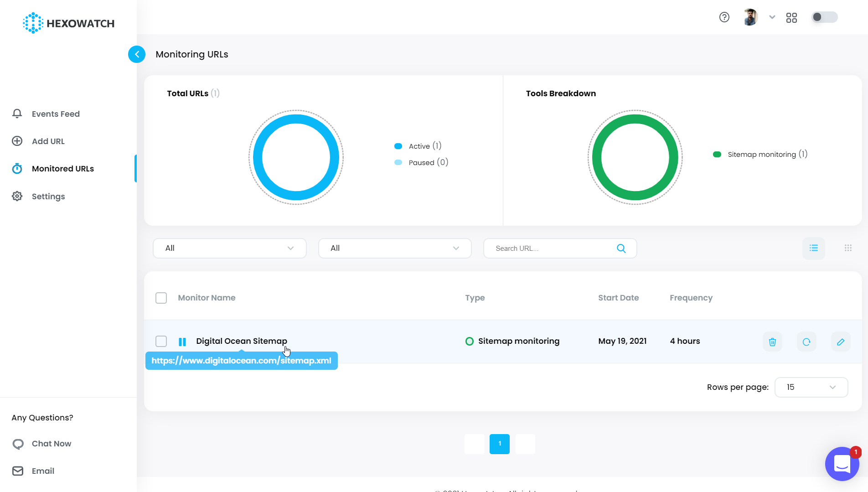Click the 4 hours frequency cell

(x=685, y=341)
